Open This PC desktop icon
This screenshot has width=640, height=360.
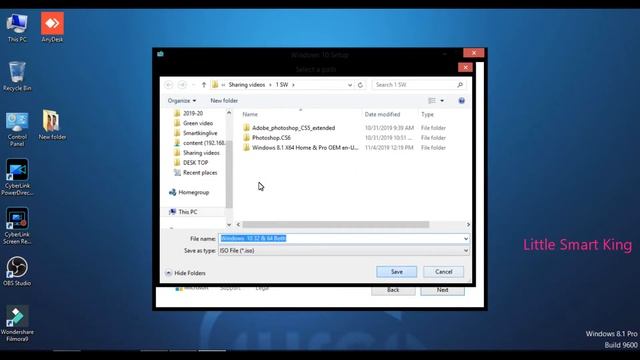tap(17, 27)
